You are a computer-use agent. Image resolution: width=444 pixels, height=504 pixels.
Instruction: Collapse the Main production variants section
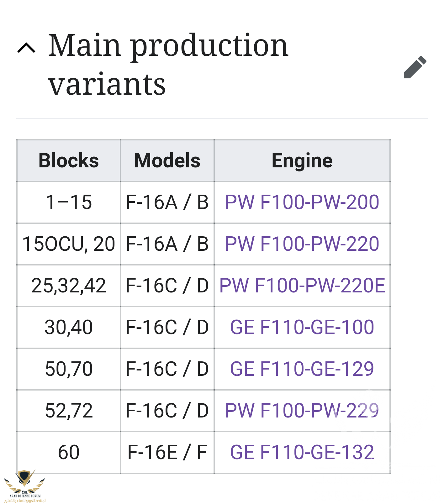(26, 48)
